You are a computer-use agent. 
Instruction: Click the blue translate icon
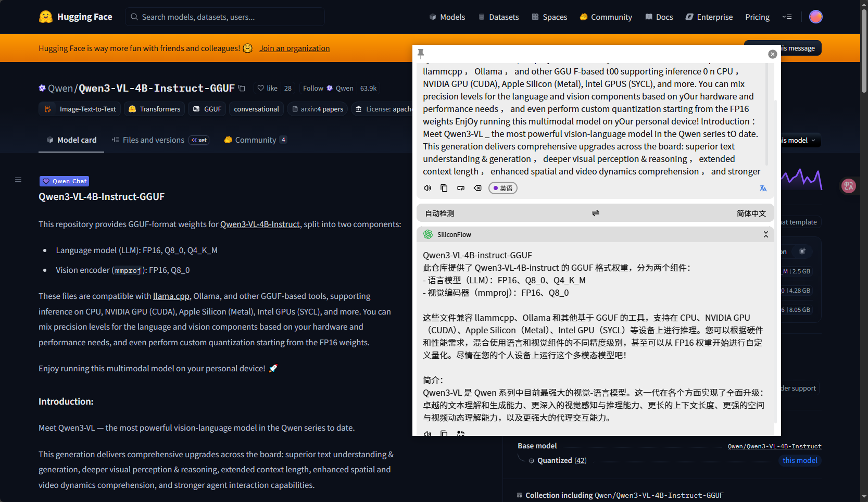coord(763,188)
